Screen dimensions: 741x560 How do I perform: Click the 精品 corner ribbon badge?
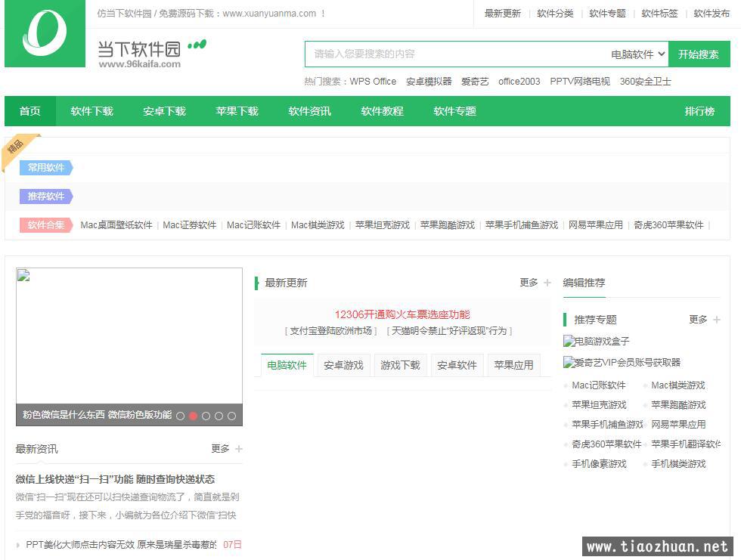pyautogui.click(x=17, y=147)
